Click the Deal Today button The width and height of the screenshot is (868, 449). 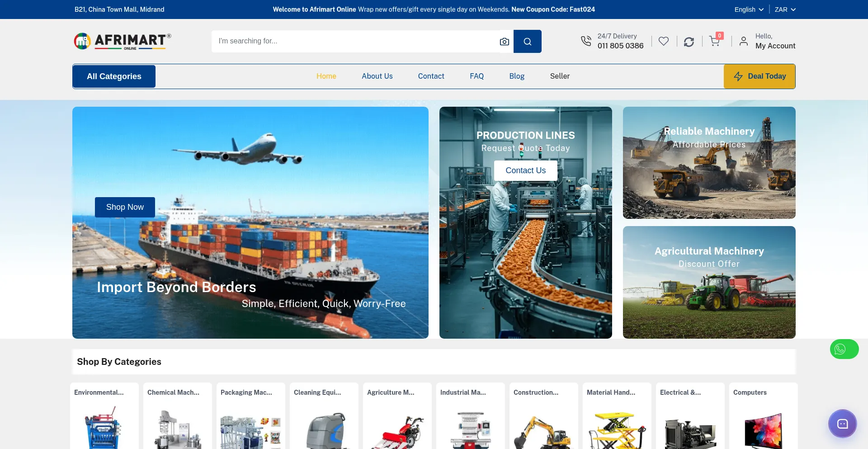(x=759, y=76)
